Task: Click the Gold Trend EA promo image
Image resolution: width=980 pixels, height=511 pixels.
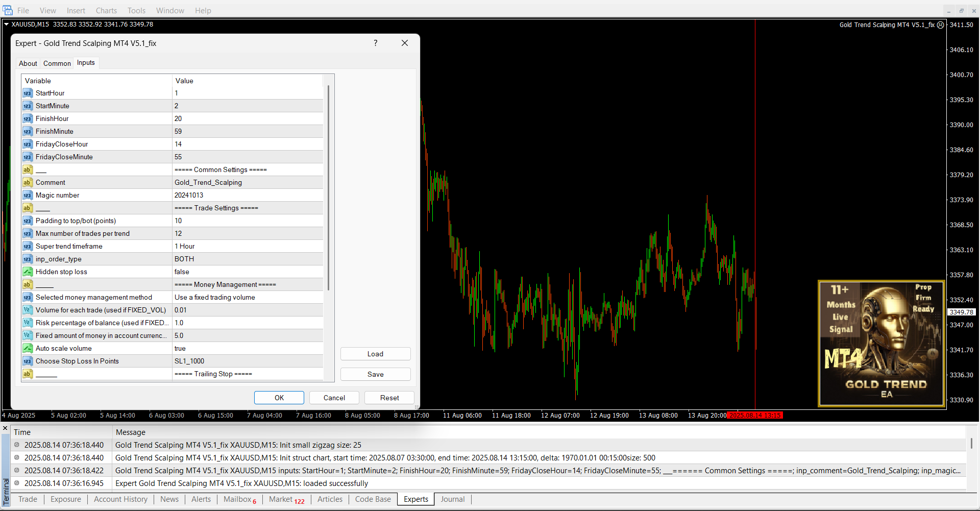Action: [881, 343]
